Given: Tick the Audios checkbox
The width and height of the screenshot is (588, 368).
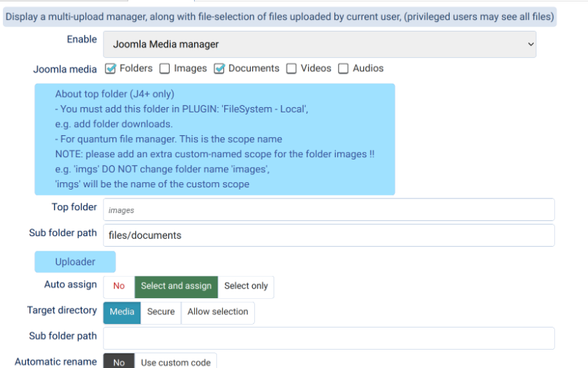Looking at the screenshot, I should tap(343, 69).
